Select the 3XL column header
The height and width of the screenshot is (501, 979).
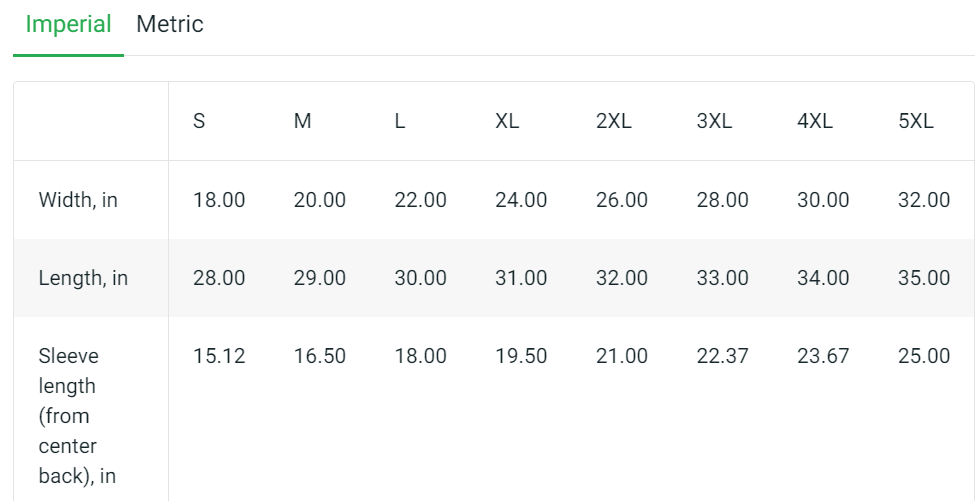[x=715, y=122]
